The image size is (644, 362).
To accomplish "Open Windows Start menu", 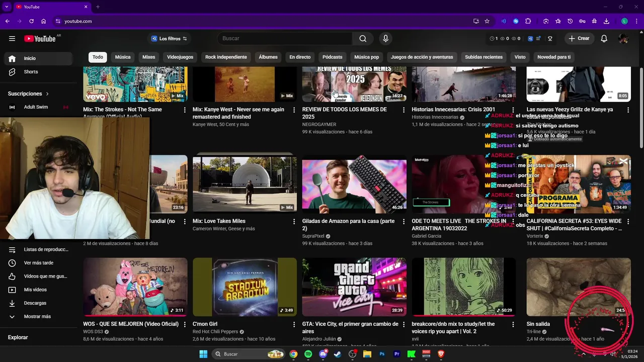I will click(x=203, y=354).
